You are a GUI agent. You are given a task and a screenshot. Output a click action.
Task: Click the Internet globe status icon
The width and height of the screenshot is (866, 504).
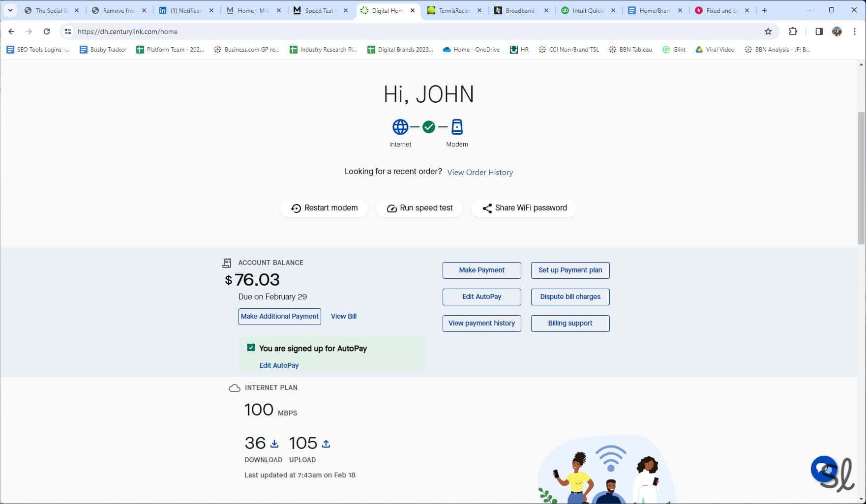(400, 127)
